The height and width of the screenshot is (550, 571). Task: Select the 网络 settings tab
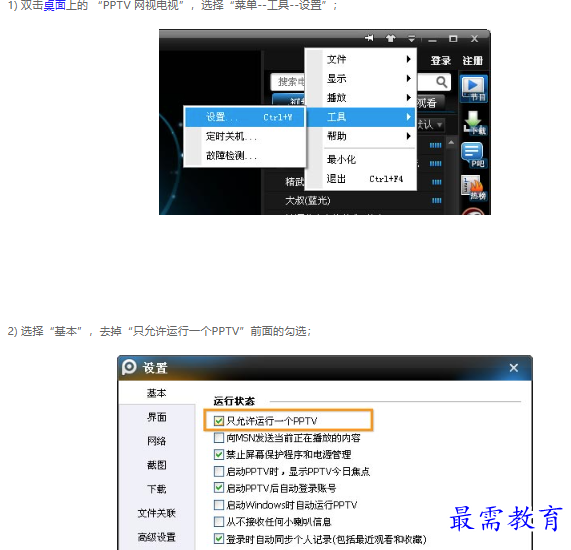[157, 441]
